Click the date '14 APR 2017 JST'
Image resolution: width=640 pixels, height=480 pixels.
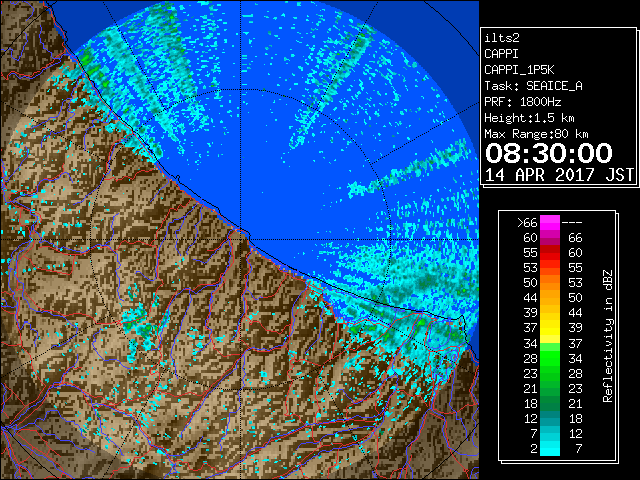[559, 175]
